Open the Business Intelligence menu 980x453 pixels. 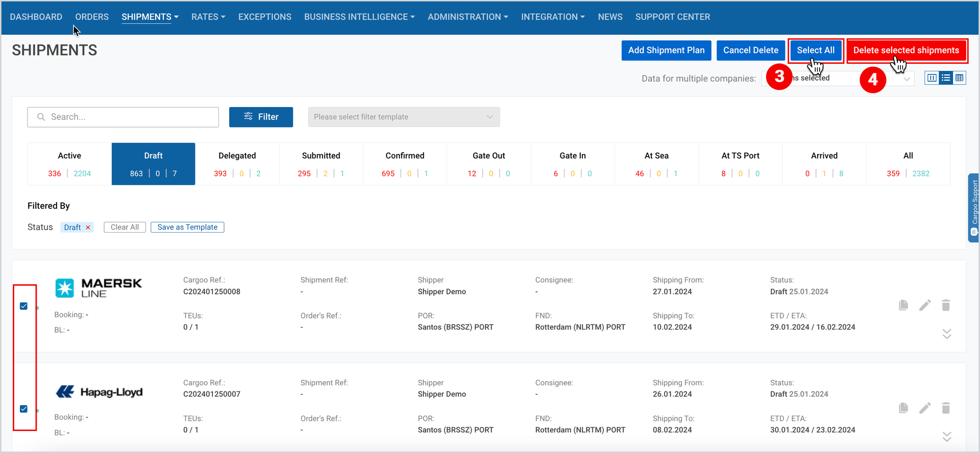point(359,17)
